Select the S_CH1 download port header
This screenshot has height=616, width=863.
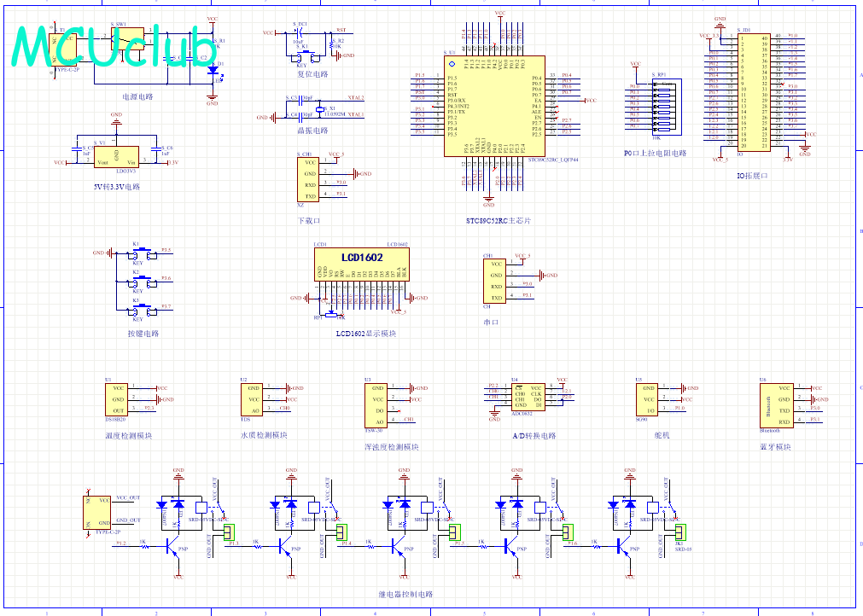[x=307, y=179]
